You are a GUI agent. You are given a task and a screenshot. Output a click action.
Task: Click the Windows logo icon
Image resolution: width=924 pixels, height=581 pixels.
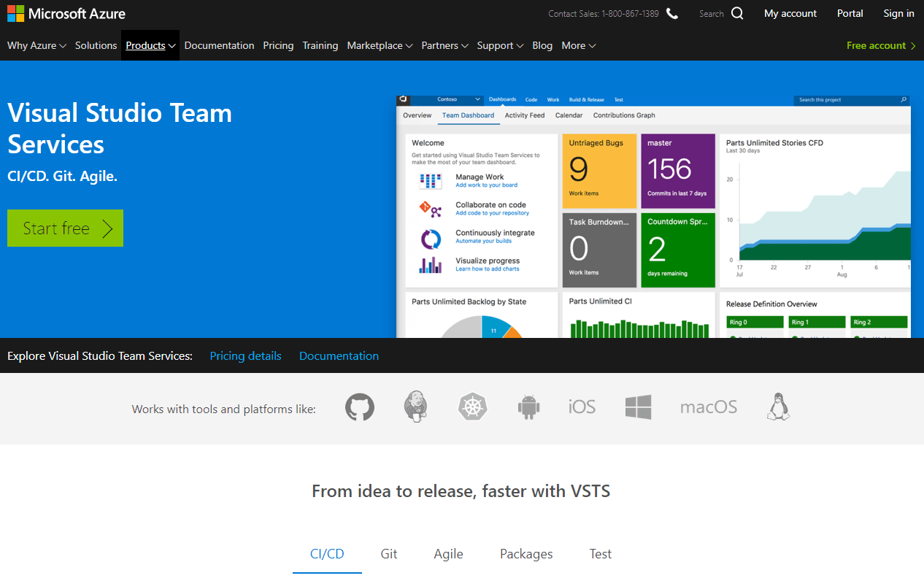tap(638, 407)
